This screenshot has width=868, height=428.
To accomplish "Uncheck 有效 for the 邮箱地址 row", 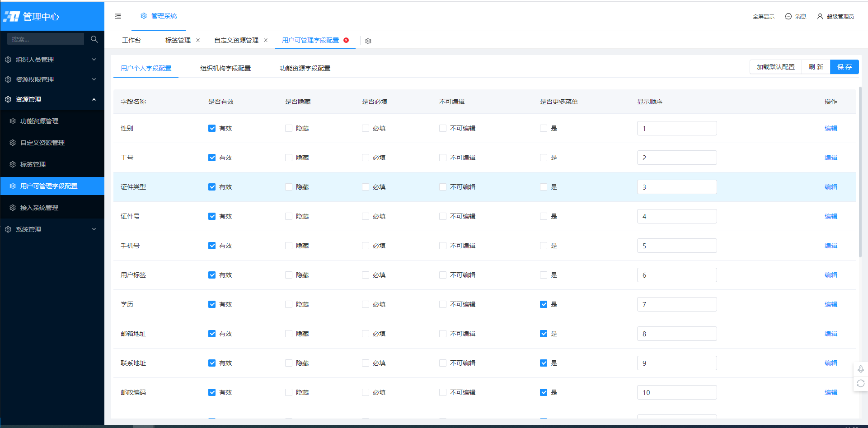I will pos(212,334).
